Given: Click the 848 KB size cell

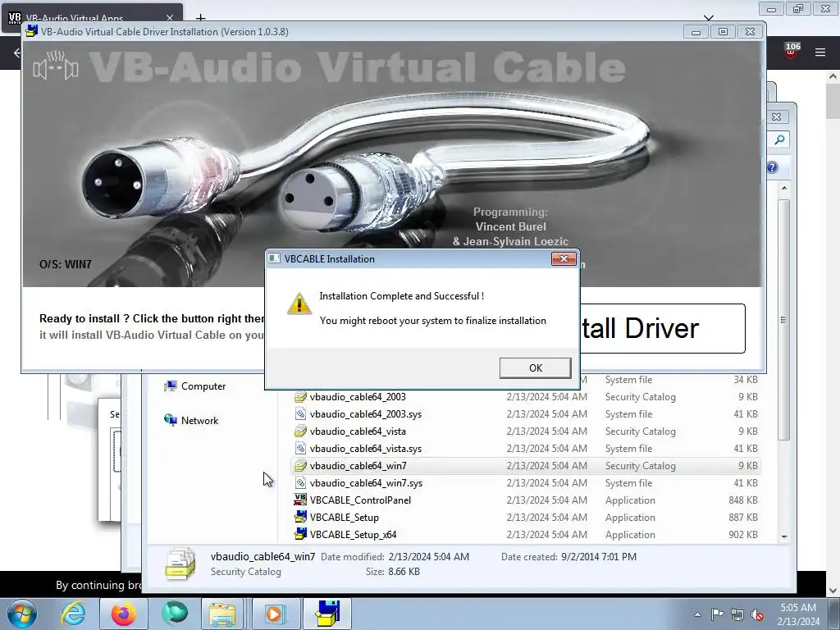Looking at the screenshot, I should (742, 500).
